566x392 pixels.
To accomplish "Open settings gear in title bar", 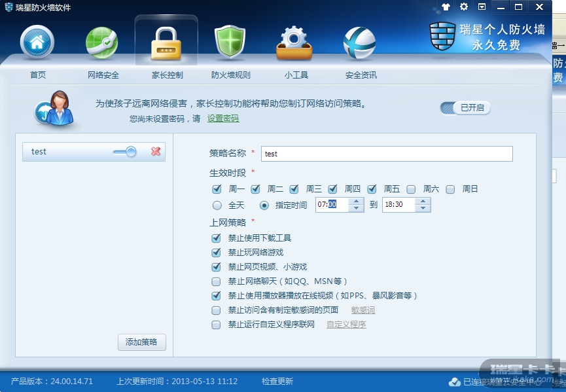I will [x=464, y=7].
